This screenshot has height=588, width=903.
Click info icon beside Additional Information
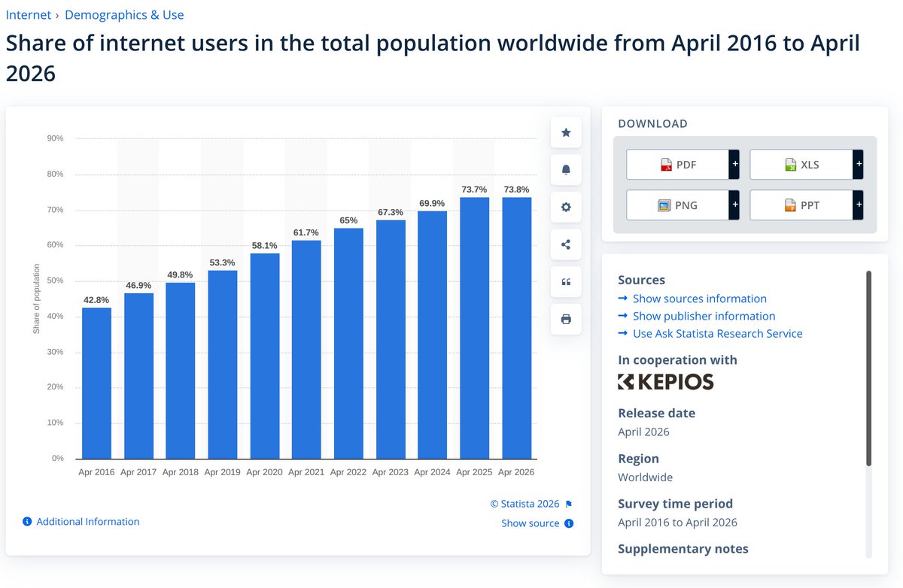tap(27, 522)
